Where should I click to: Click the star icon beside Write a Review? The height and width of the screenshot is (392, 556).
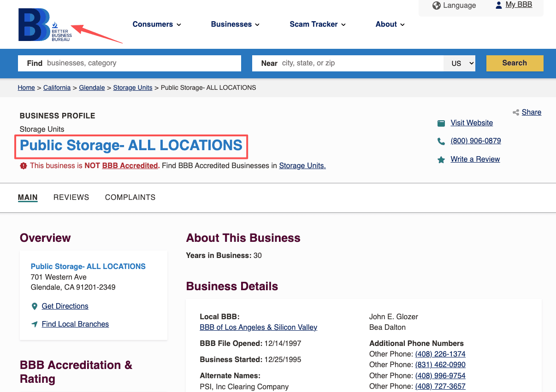441,160
